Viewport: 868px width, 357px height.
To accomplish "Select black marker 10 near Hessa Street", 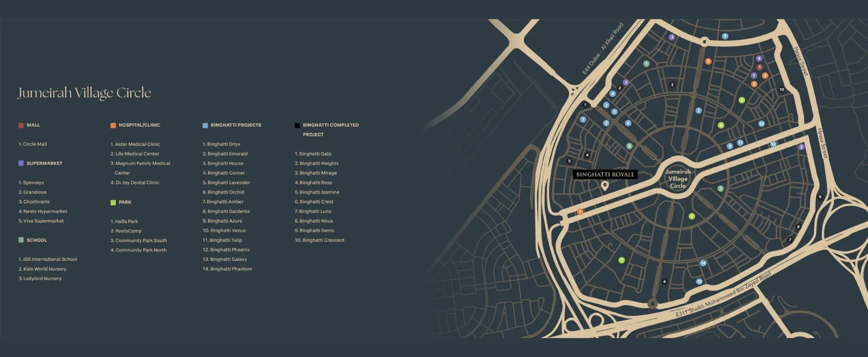I will click(782, 89).
